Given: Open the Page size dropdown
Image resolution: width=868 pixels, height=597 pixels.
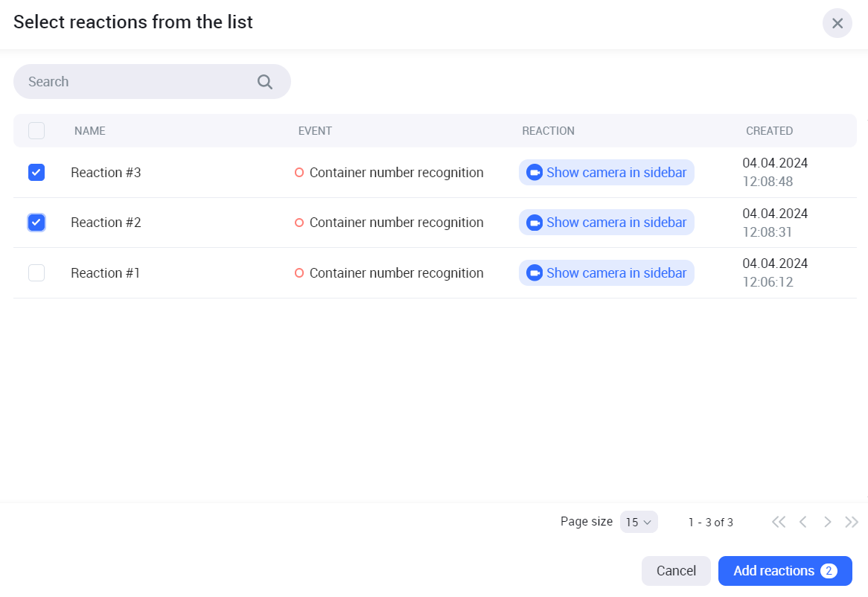Looking at the screenshot, I should pyautogui.click(x=639, y=522).
